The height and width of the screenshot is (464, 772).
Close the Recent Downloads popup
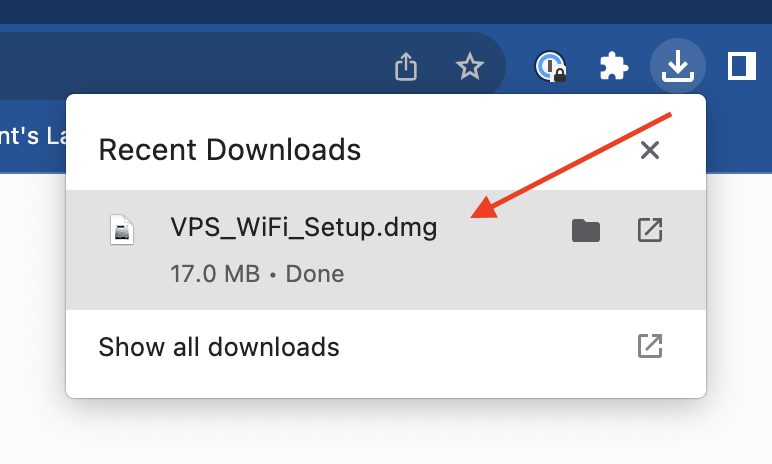coord(650,150)
